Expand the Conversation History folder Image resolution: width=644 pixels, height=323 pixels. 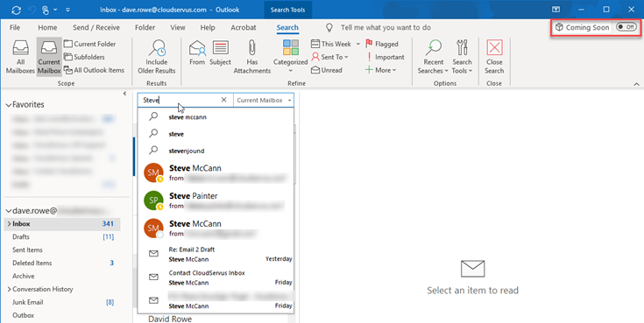[x=9, y=290]
